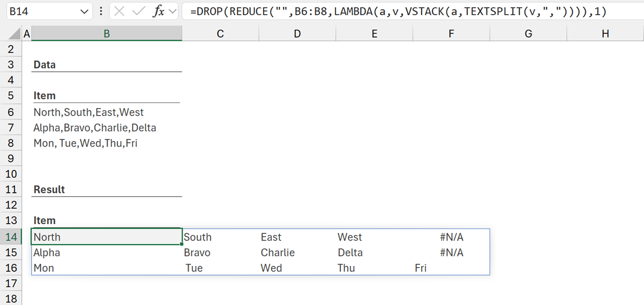Open the Name Box dropdown arrow
644x305 pixels.
coord(84,11)
